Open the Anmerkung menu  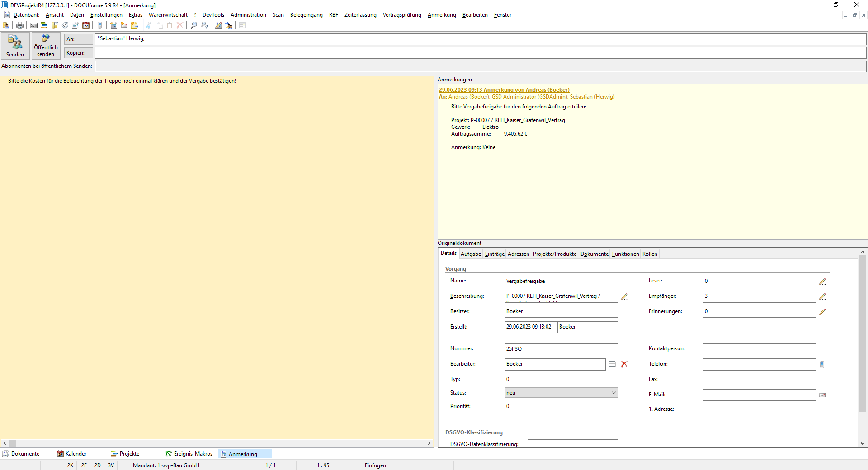(442, 15)
